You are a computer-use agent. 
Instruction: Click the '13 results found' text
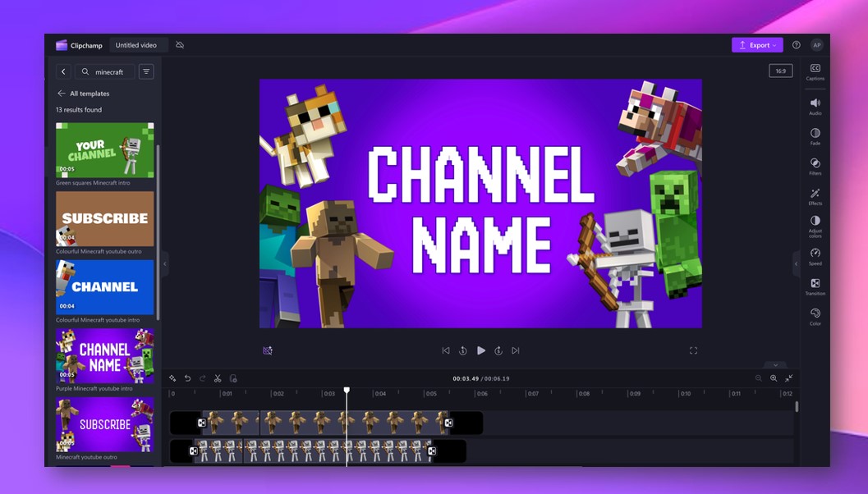pyautogui.click(x=79, y=109)
